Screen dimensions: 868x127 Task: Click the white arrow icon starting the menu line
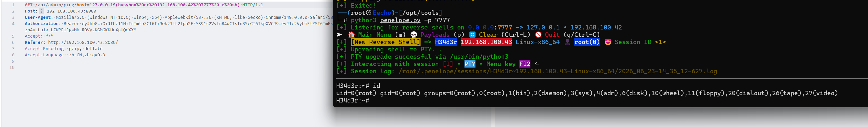(x=339, y=35)
